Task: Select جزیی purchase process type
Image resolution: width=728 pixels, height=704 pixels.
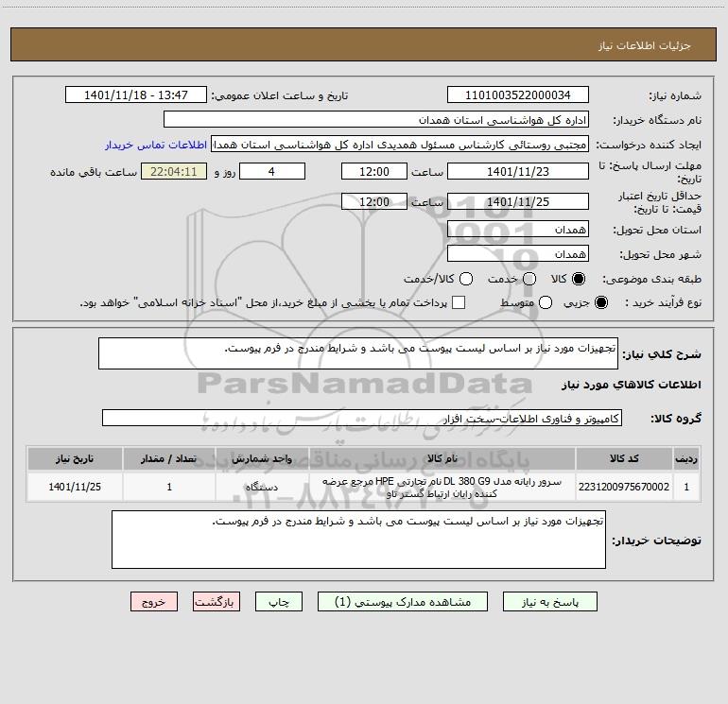Action: point(600,302)
